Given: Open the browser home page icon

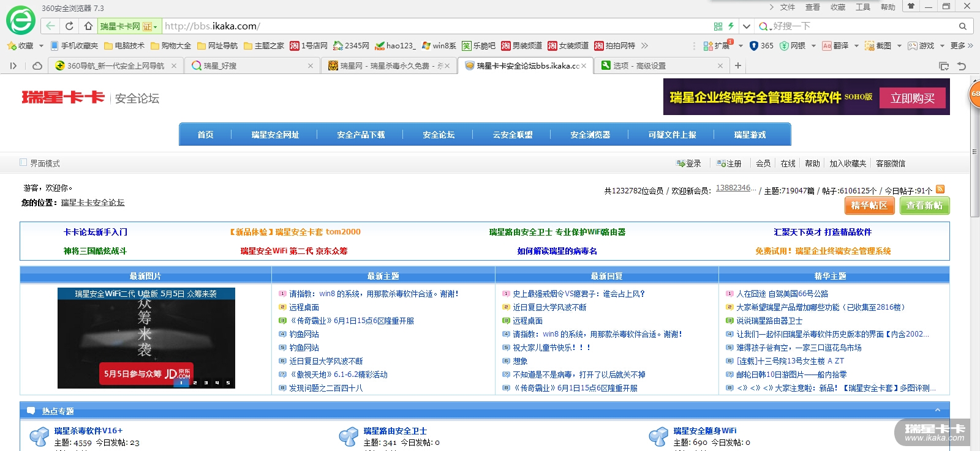Looking at the screenshot, I should (x=88, y=26).
